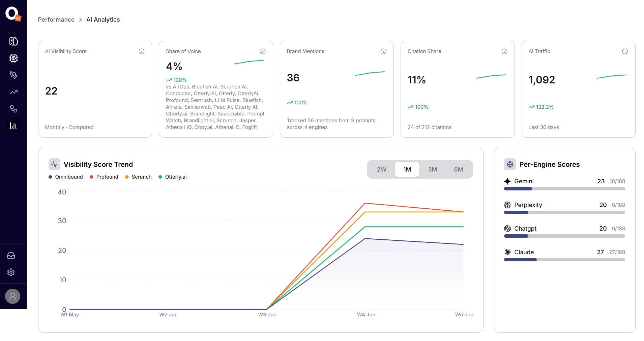The width and height of the screenshot is (644, 341).
Task: Click the AI chip sidebar icon
Action: pyautogui.click(x=13, y=58)
